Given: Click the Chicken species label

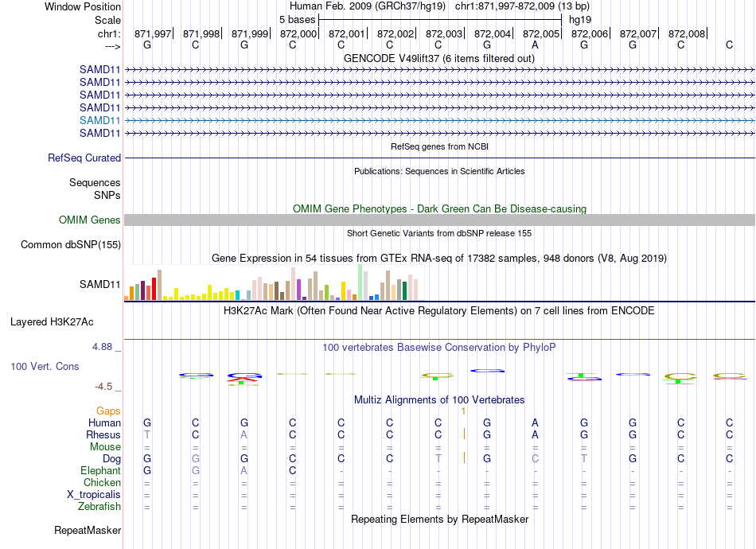Looking at the screenshot, I should [102, 482].
